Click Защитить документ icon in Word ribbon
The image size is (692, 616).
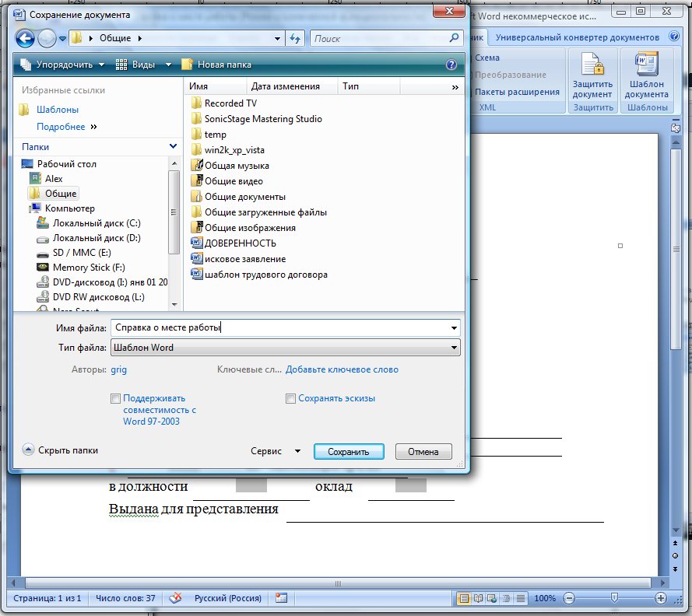tap(592, 64)
